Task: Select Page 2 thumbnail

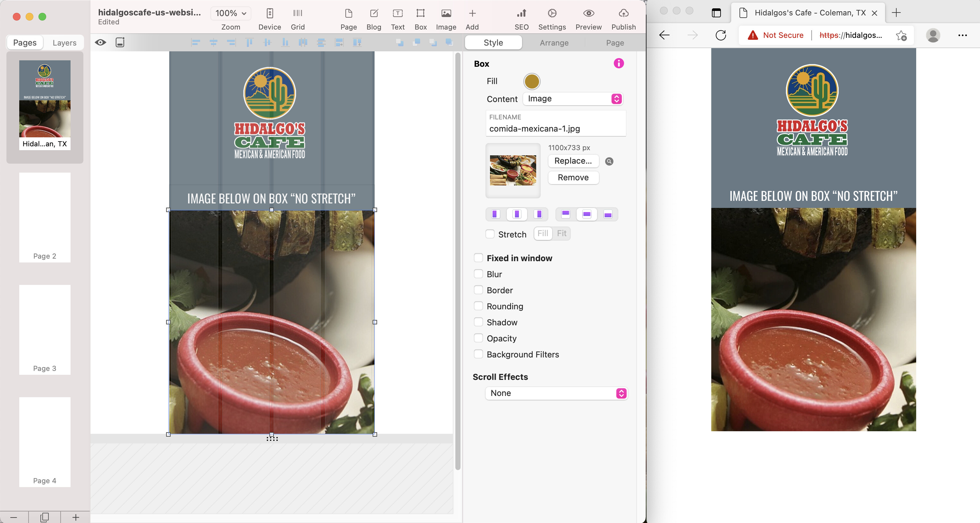Action: pyautogui.click(x=45, y=217)
